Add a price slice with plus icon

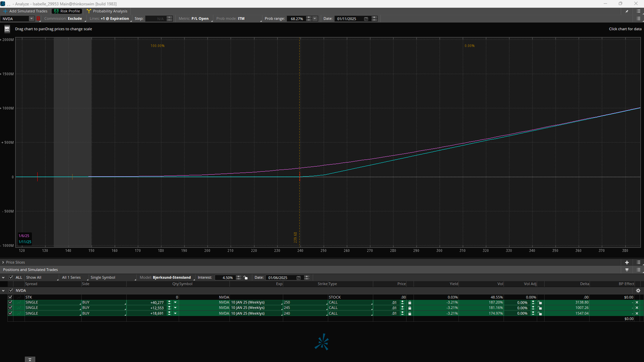[x=627, y=262]
